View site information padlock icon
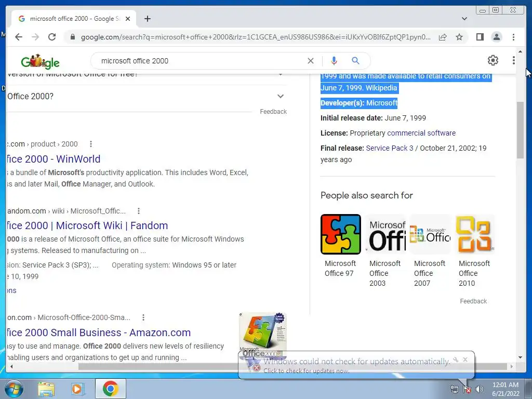 (73, 37)
